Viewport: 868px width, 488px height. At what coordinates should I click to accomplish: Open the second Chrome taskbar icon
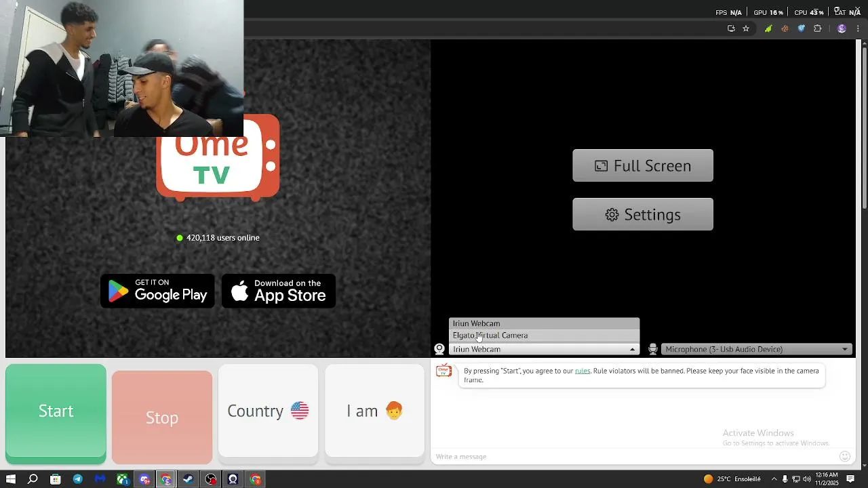[255, 479]
